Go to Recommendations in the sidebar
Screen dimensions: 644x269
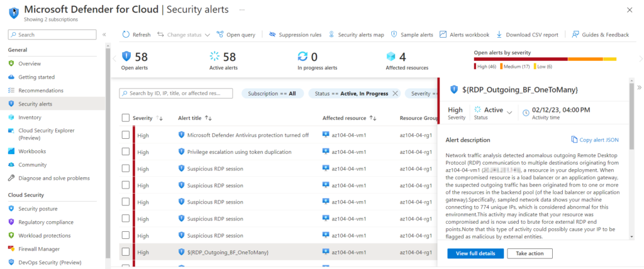(x=40, y=91)
